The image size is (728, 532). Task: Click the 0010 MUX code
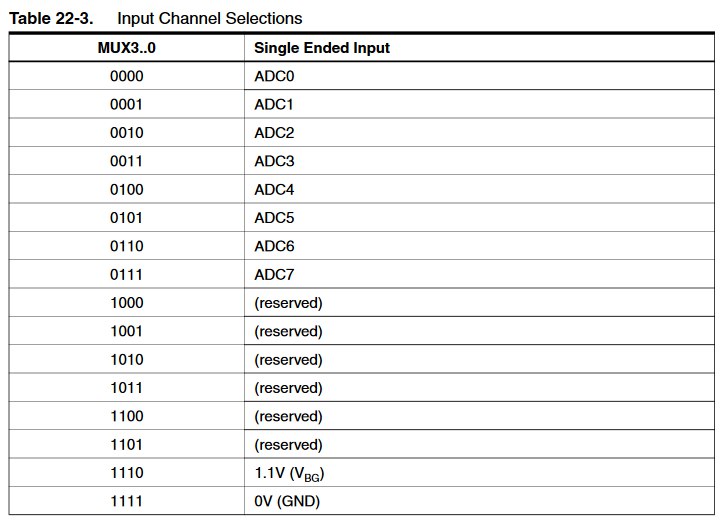pyautogui.click(x=127, y=133)
